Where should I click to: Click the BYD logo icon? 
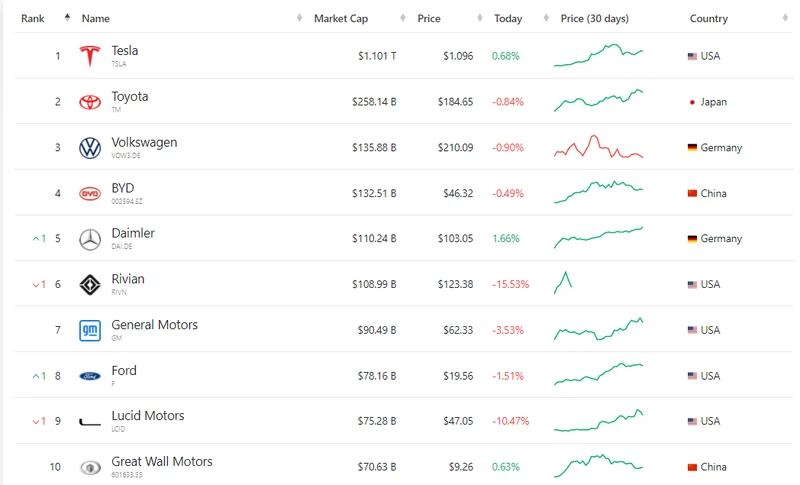pyautogui.click(x=90, y=194)
